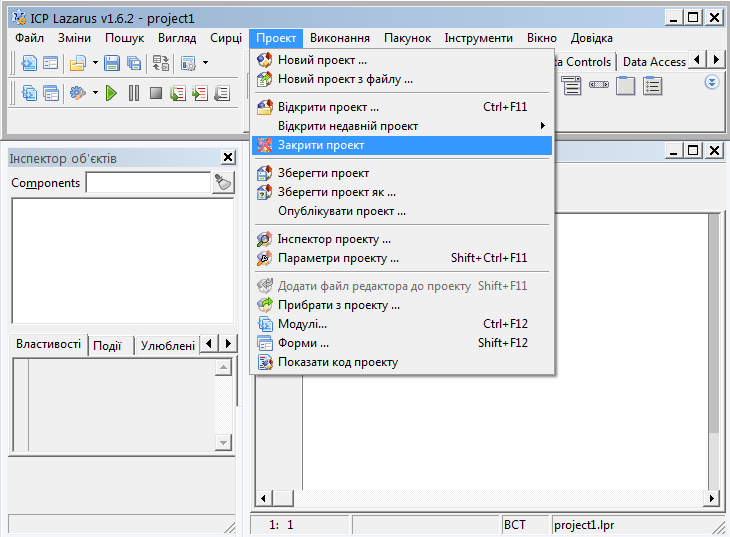Open the Пошук menu

(124, 38)
